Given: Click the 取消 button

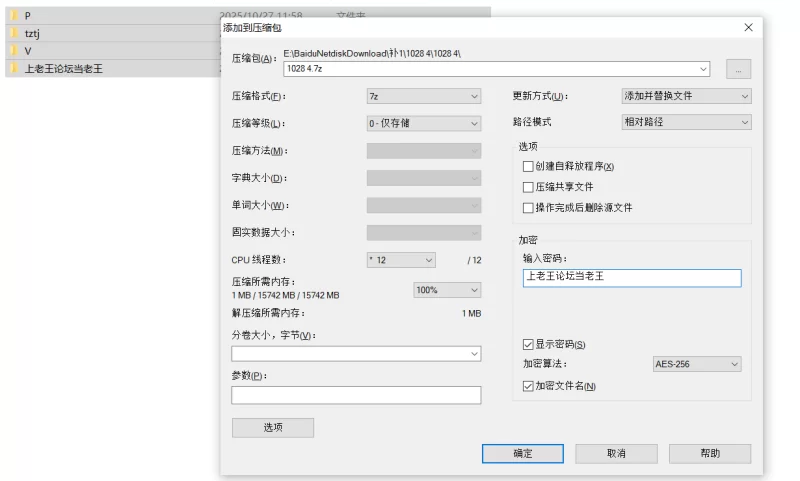Looking at the screenshot, I should (616, 453).
